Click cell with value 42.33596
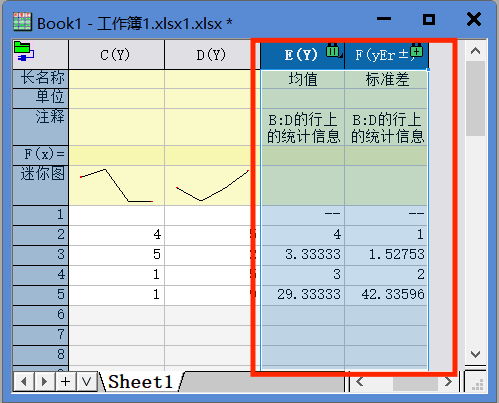 point(387,295)
